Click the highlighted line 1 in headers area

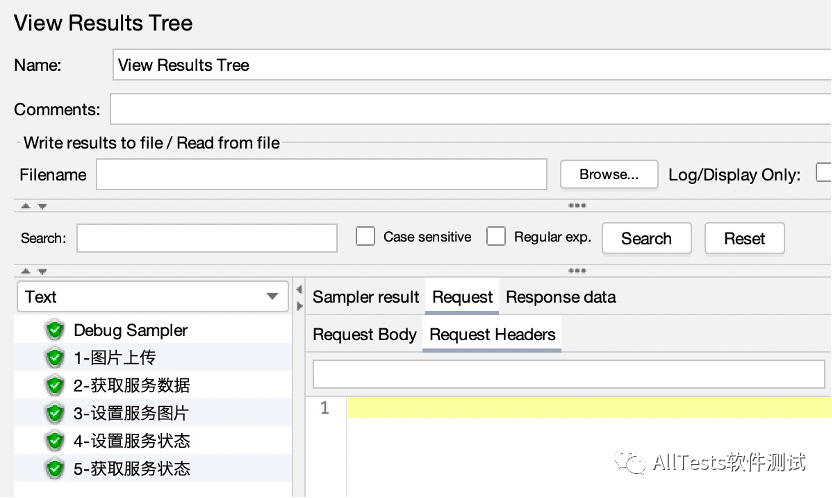[x=589, y=408]
